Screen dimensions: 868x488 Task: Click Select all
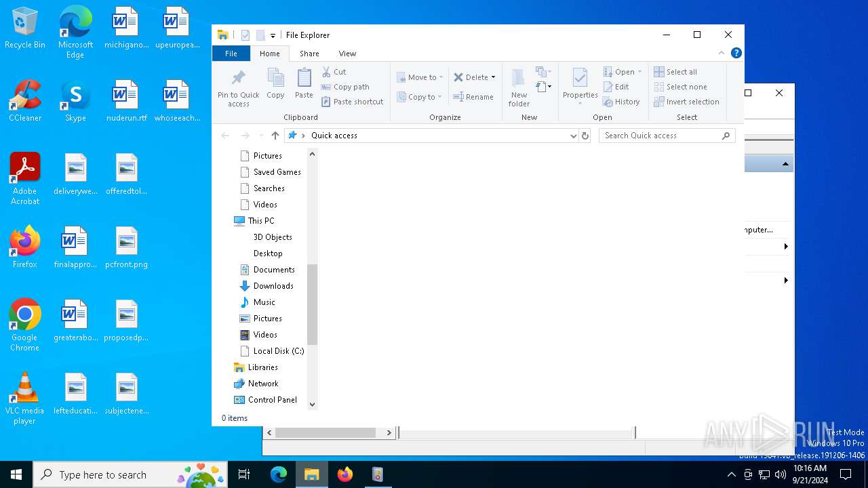pos(675,72)
